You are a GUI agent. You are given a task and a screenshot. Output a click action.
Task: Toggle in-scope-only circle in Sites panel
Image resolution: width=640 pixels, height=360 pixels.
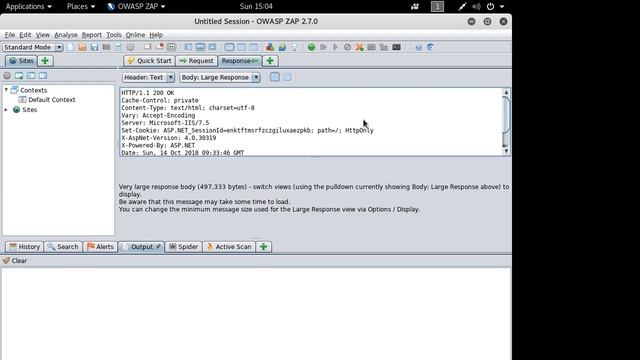click(x=7, y=76)
